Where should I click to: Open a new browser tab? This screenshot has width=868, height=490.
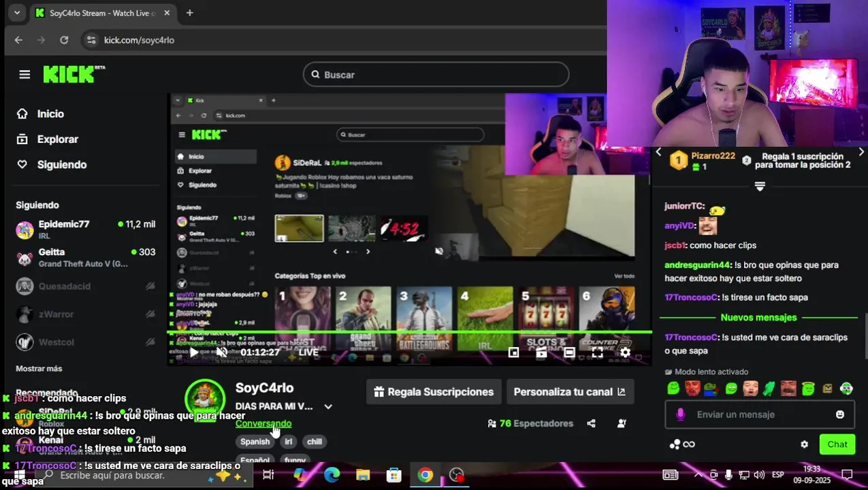189,13
